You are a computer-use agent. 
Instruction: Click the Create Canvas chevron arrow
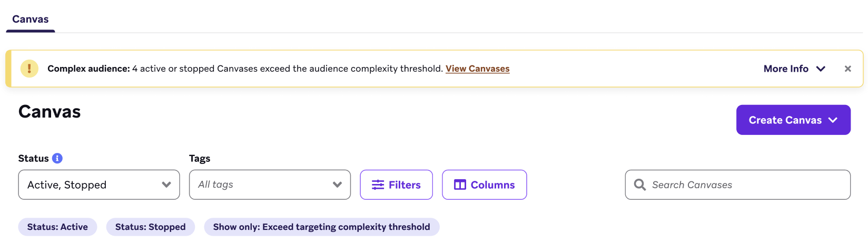click(833, 120)
